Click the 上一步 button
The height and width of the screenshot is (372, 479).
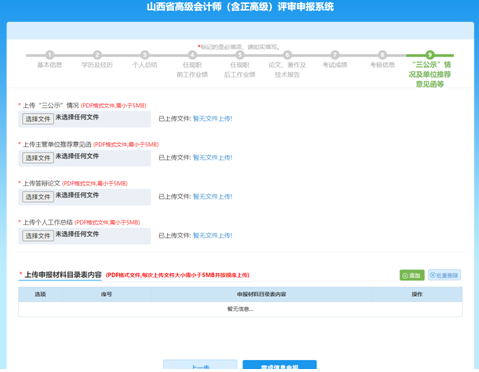coord(200,365)
